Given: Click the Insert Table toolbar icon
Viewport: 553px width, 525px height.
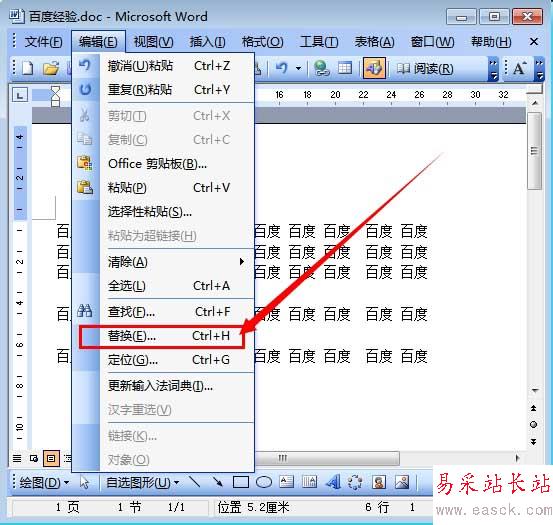Looking at the screenshot, I should [345, 68].
